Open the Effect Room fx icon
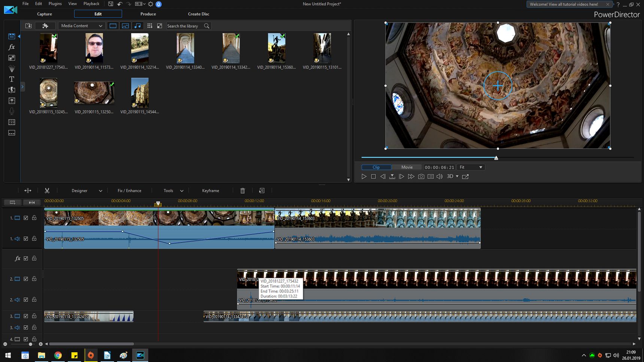 pyautogui.click(x=12, y=47)
